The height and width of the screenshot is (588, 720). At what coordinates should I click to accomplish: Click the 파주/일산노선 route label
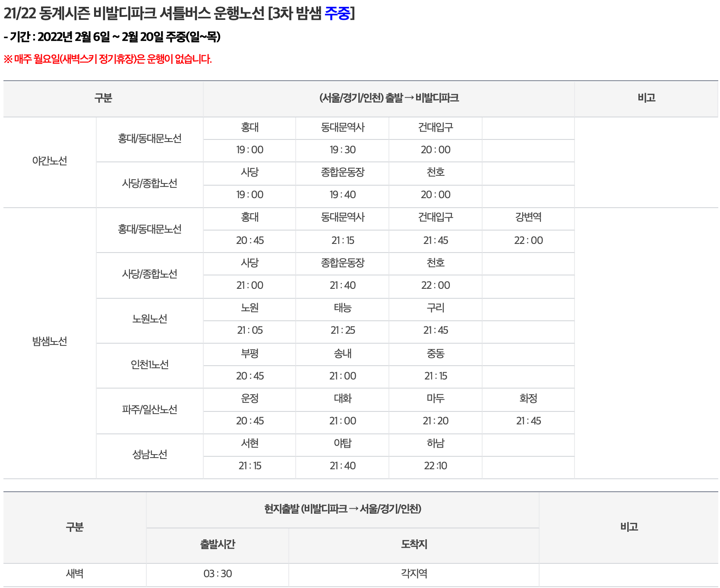pos(149,409)
